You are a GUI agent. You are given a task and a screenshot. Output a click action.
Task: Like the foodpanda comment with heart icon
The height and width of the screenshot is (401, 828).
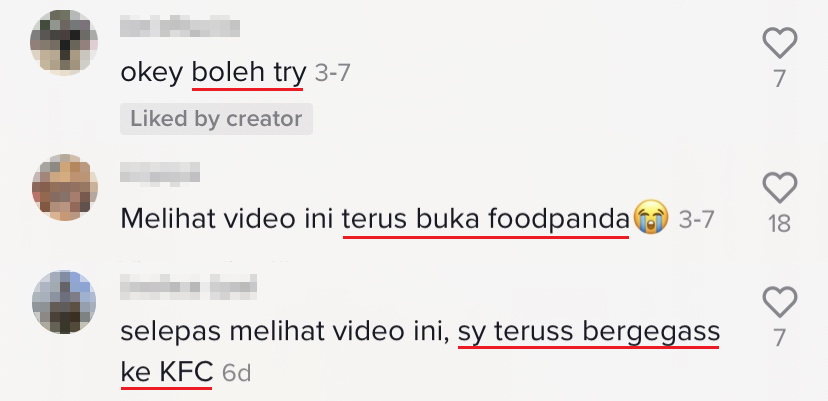(x=780, y=188)
